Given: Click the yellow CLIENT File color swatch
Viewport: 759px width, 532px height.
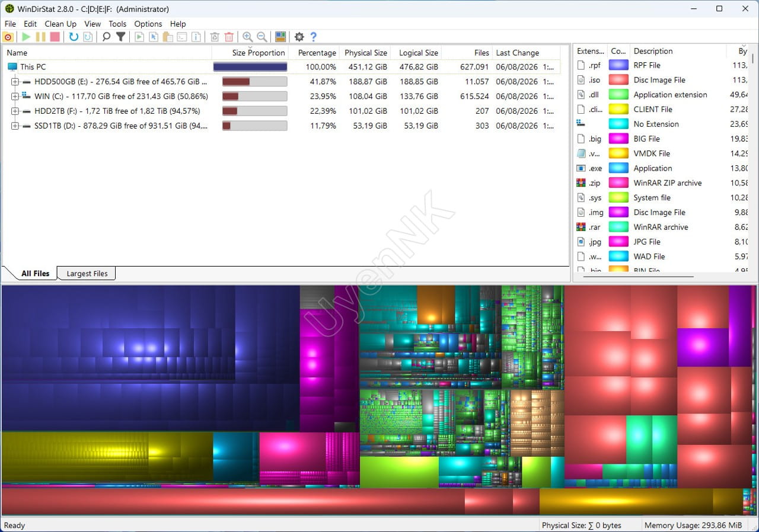Looking at the screenshot, I should tap(619, 110).
